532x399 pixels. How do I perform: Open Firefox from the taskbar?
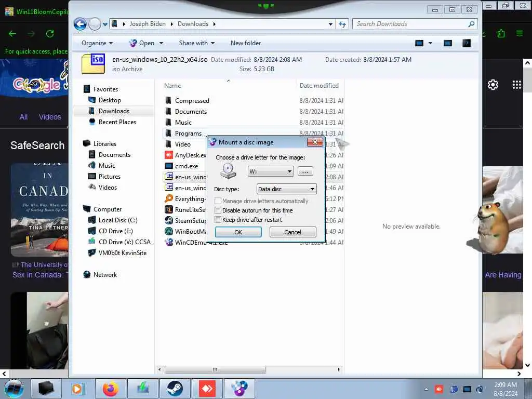(x=111, y=389)
